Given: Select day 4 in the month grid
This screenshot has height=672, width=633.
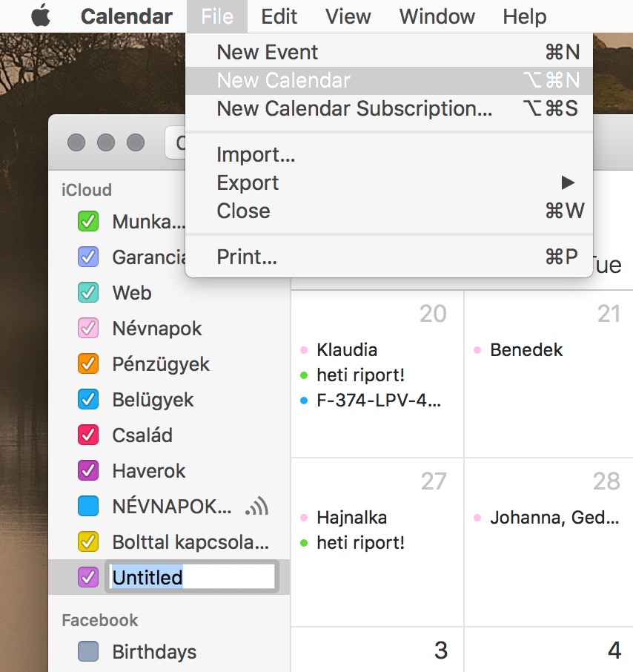Looking at the screenshot, I should point(614,650).
